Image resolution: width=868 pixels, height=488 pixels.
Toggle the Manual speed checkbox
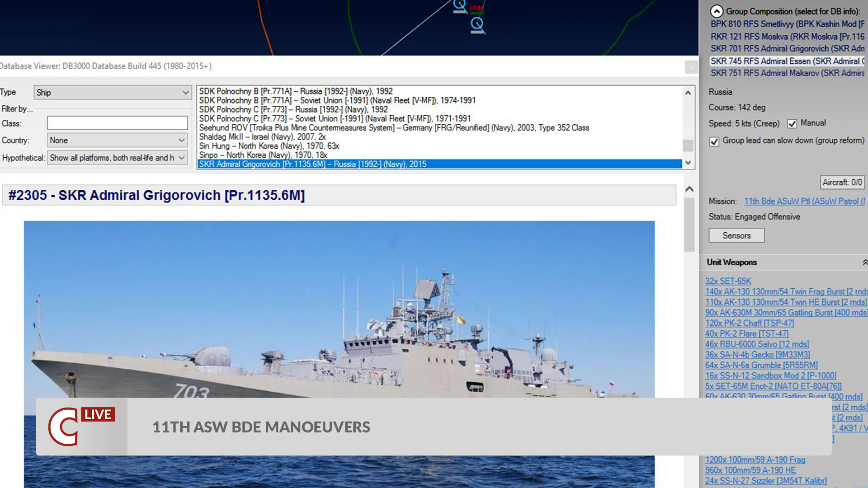click(x=793, y=123)
